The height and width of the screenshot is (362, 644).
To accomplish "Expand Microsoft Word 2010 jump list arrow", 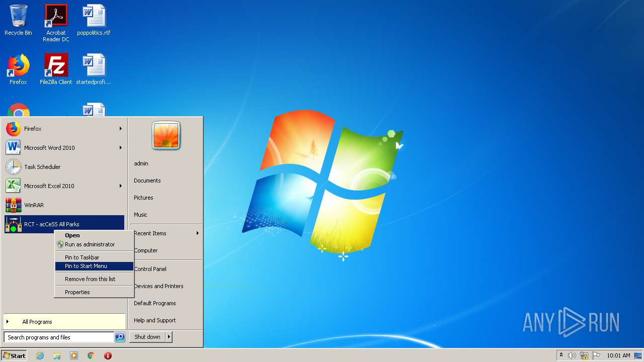I will point(121,148).
